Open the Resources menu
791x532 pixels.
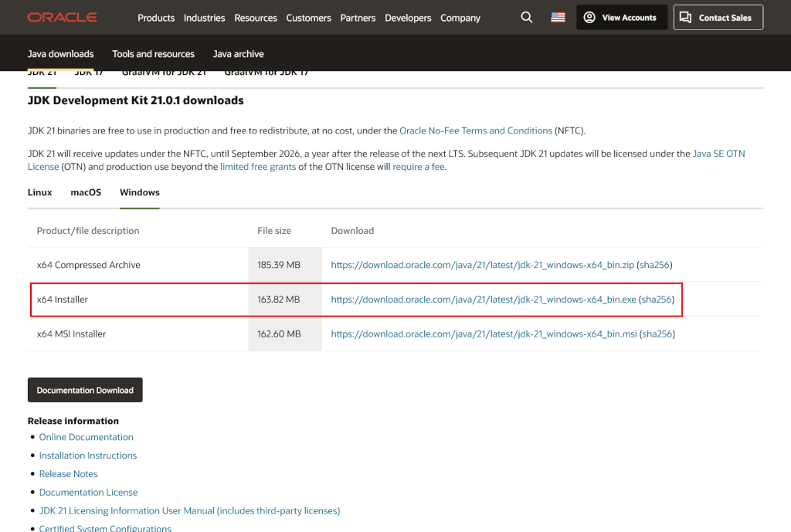point(256,18)
